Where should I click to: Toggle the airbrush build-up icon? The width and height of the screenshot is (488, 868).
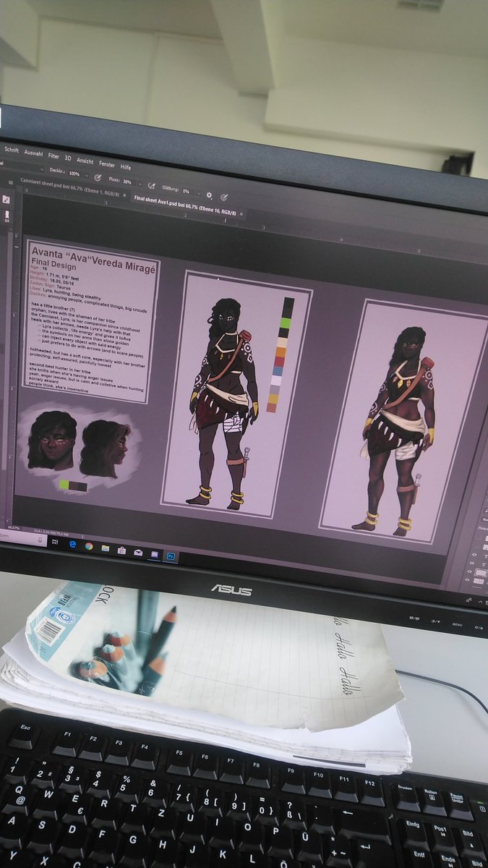[x=151, y=185]
